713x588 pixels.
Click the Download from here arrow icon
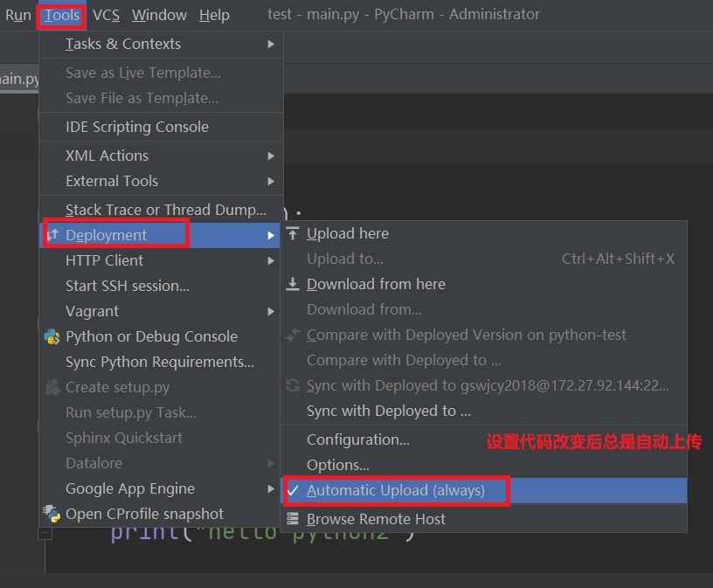click(293, 284)
